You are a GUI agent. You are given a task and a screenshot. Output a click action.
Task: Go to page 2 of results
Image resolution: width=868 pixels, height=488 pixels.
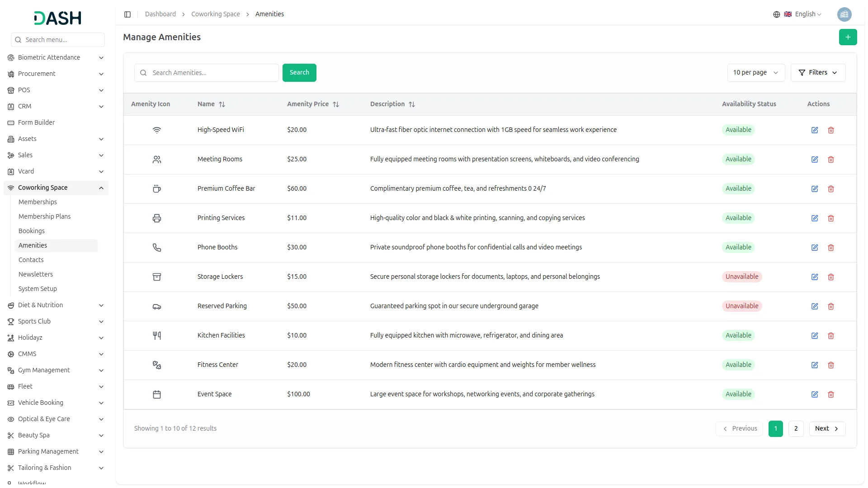(796, 429)
